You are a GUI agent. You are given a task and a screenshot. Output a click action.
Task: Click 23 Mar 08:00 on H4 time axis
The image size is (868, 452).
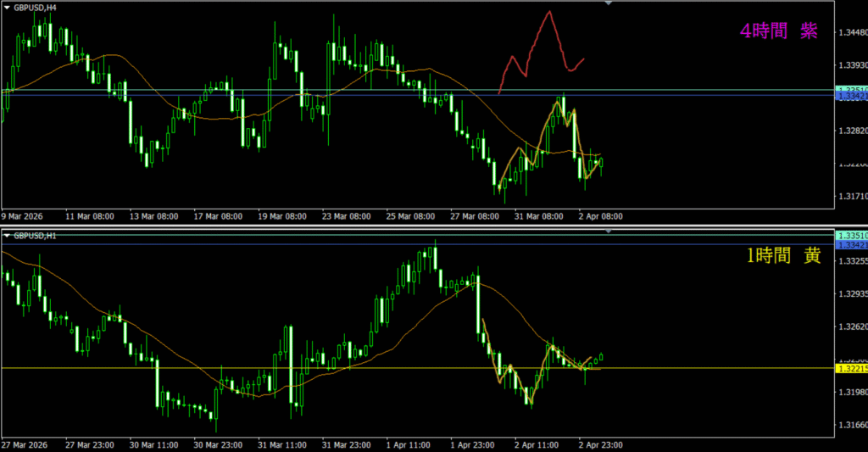click(x=346, y=216)
